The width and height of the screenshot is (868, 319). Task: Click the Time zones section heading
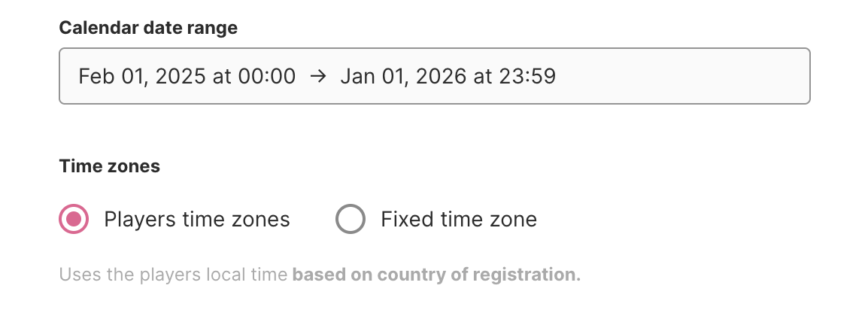[x=110, y=166]
